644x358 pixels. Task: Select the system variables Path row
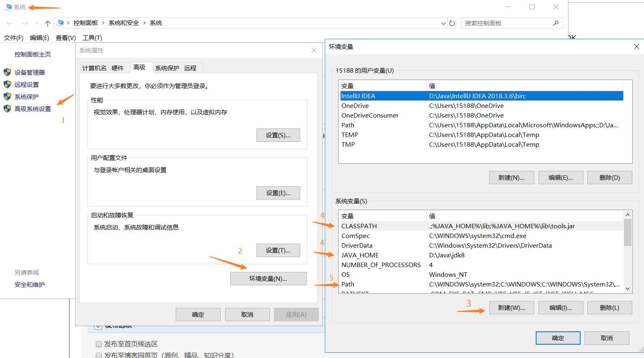[482, 284]
